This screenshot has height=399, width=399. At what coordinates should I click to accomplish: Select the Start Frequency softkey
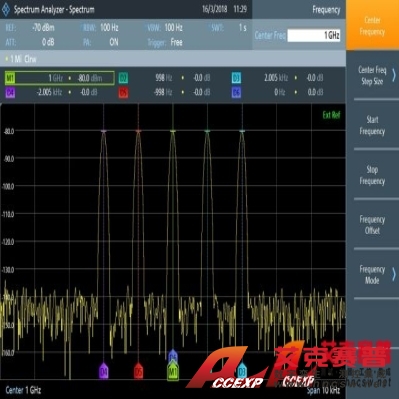(x=373, y=125)
